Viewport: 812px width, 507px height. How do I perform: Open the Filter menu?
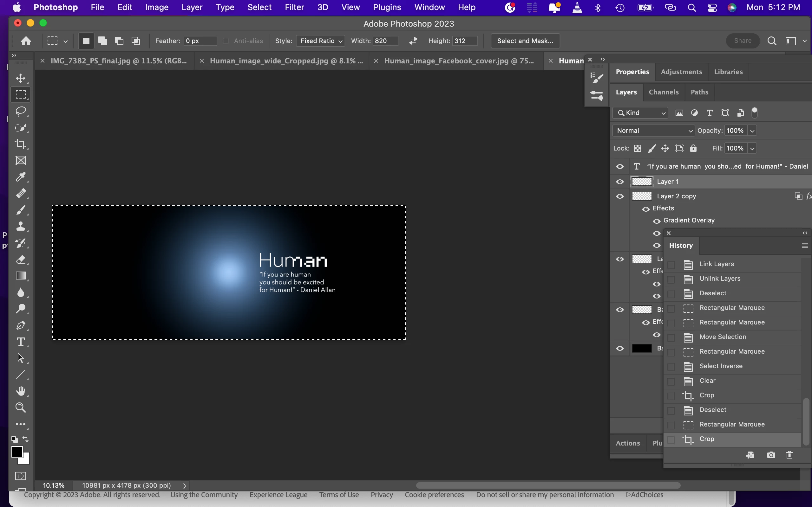point(294,7)
